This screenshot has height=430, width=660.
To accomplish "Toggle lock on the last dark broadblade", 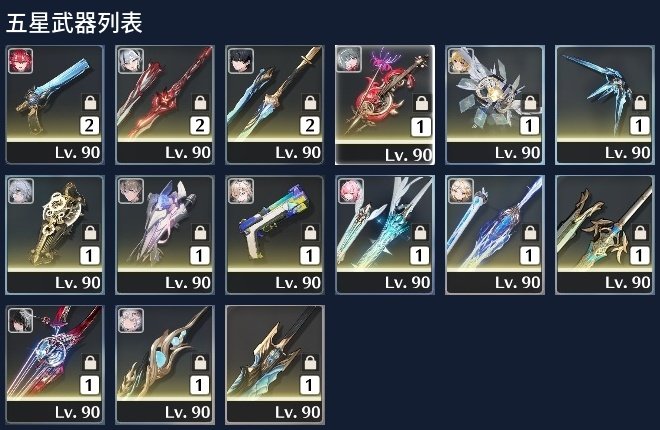I will [x=310, y=362].
